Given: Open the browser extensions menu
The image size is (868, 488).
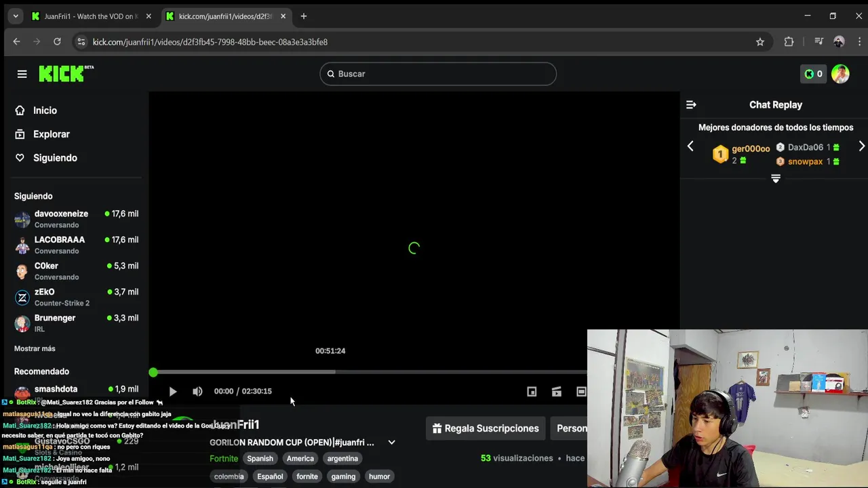Looking at the screenshot, I should coord(789,42).
